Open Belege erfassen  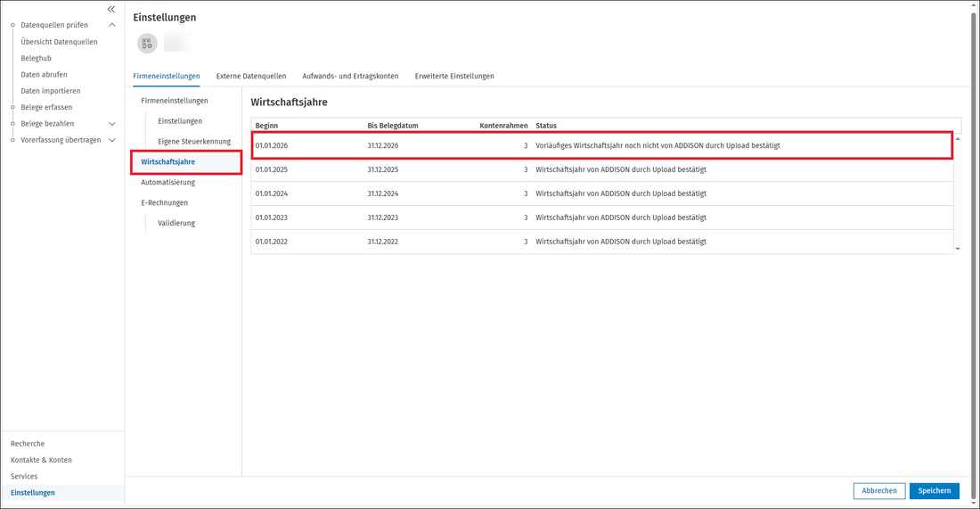click(x=46, y=107)
